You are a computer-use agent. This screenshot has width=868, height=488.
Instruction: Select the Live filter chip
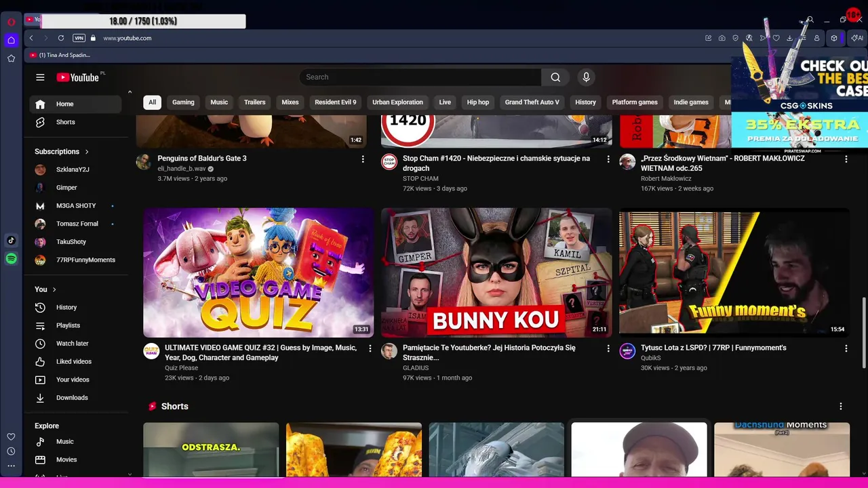click(445, 102)
